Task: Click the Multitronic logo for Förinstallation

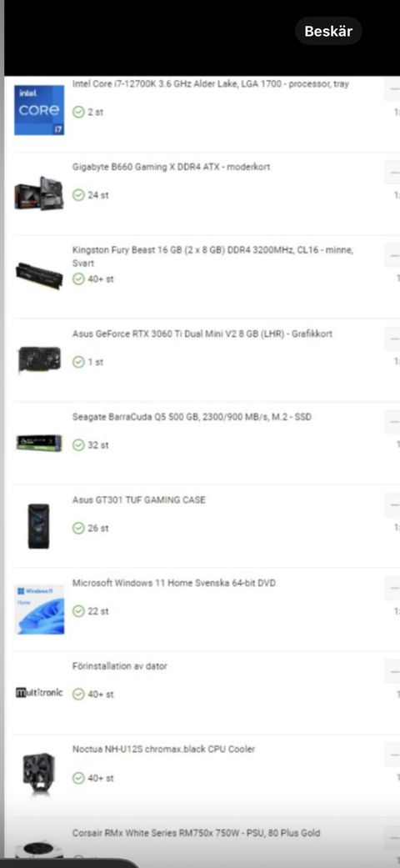Action: click(x=39, y=693)
